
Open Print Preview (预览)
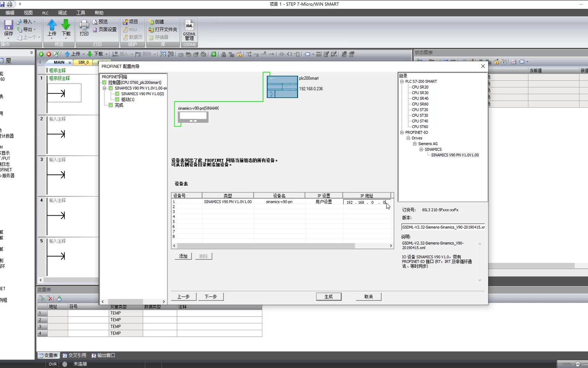100,21
